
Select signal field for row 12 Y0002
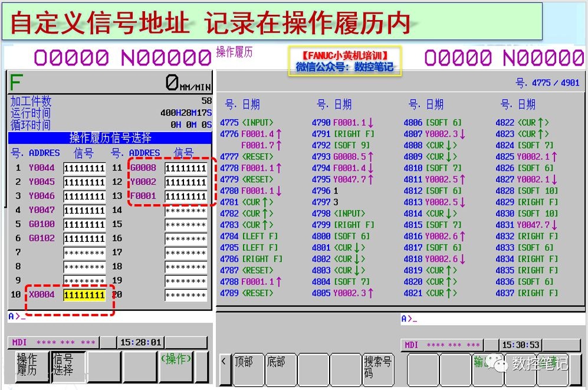[x=186, y=182]
